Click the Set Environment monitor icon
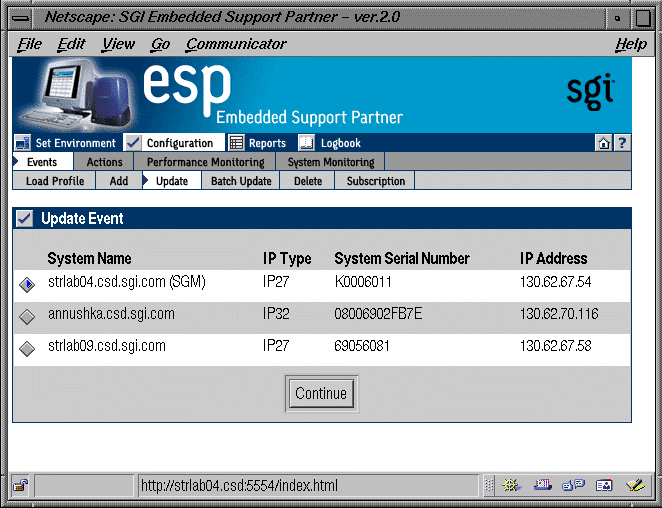 tap(22, 143)
